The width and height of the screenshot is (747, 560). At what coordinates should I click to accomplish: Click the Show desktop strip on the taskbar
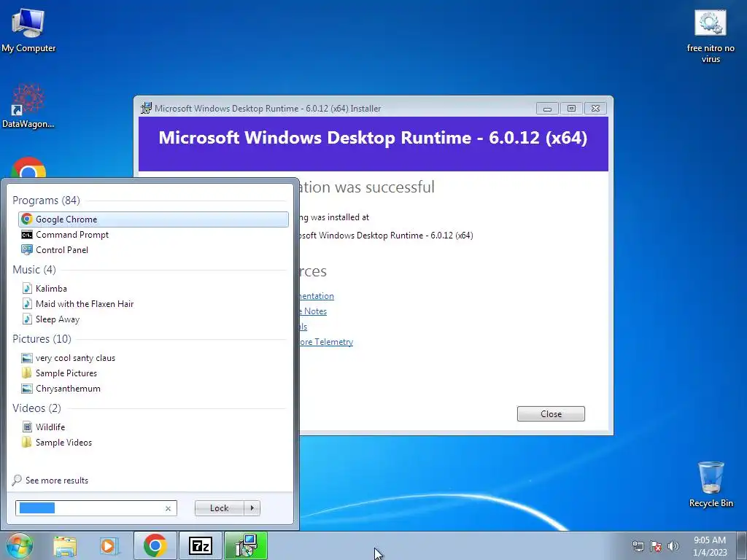742,545
